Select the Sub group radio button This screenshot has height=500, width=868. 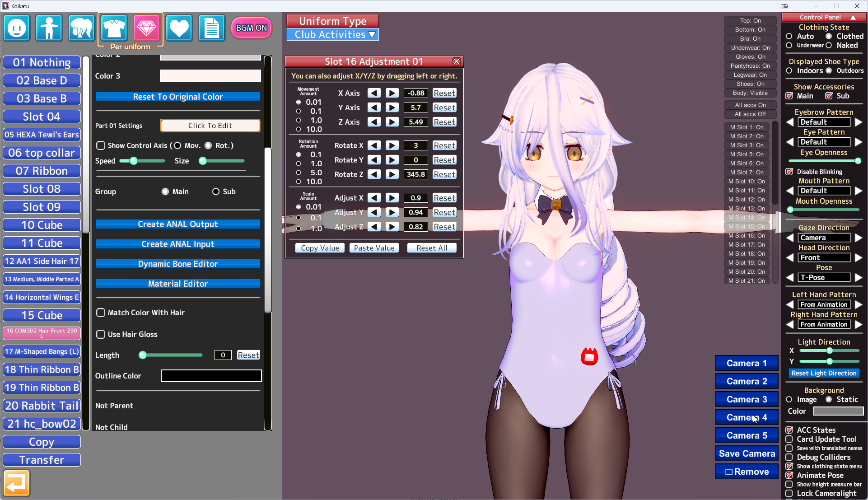pyautogui.click(x=216, y=192)
